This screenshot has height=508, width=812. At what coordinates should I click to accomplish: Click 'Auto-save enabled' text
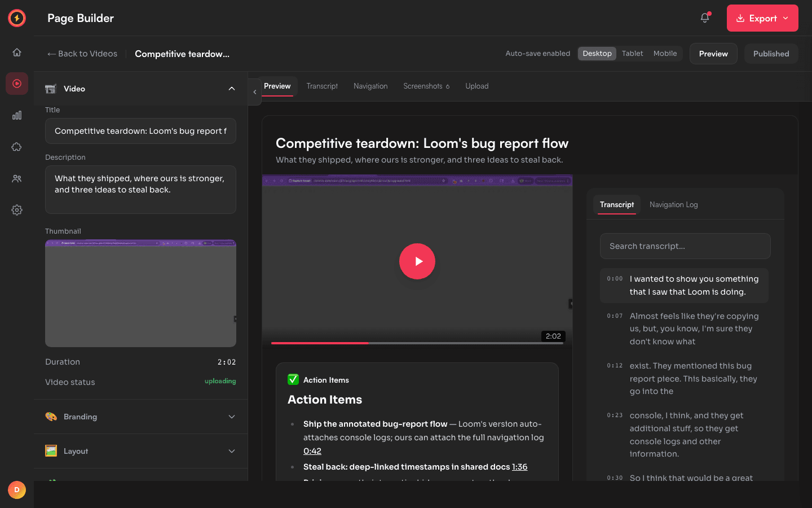(x=537, y=54)
